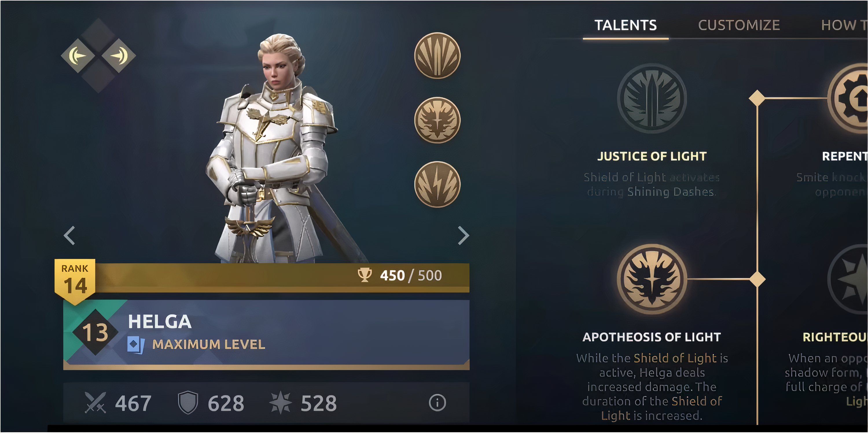Open the stats info icon
Viewport: 868px width, 434px height.
[437, 402]
